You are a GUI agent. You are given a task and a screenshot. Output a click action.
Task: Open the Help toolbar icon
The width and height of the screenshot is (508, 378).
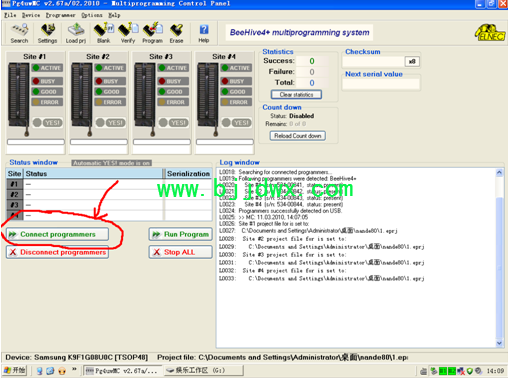[204, 33]
